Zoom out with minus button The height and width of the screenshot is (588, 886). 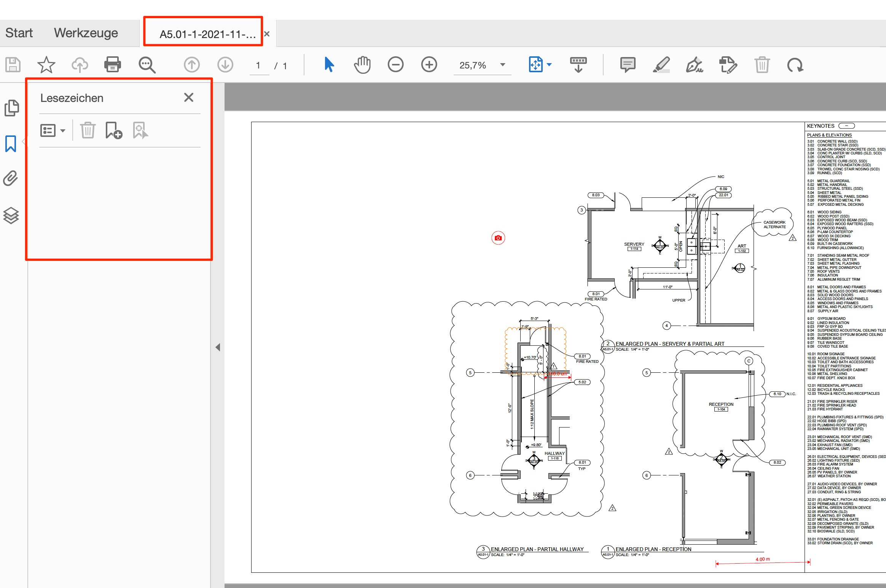coord(396,65)
